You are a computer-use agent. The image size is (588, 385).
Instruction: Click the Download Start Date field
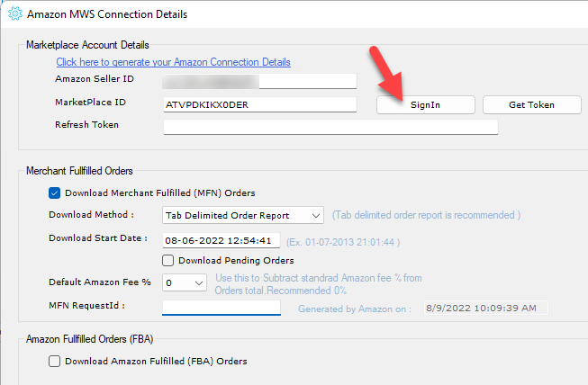click(220, 240)
